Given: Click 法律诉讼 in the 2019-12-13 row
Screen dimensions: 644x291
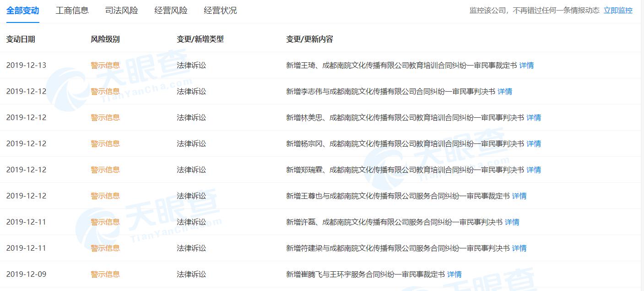Looking at the screenshot, I should pyautogui.click(x=191, y=66).
